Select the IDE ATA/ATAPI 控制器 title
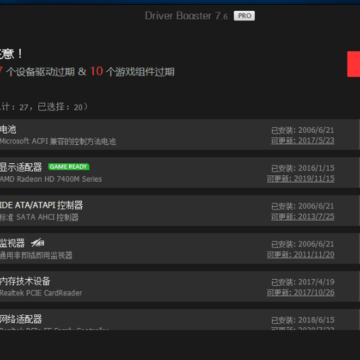 pos(41,205)
